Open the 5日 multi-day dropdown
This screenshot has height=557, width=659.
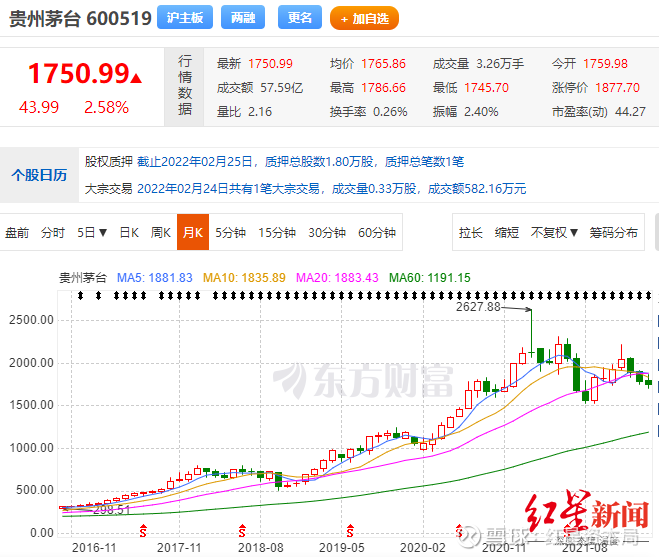[x=92, y=233]
